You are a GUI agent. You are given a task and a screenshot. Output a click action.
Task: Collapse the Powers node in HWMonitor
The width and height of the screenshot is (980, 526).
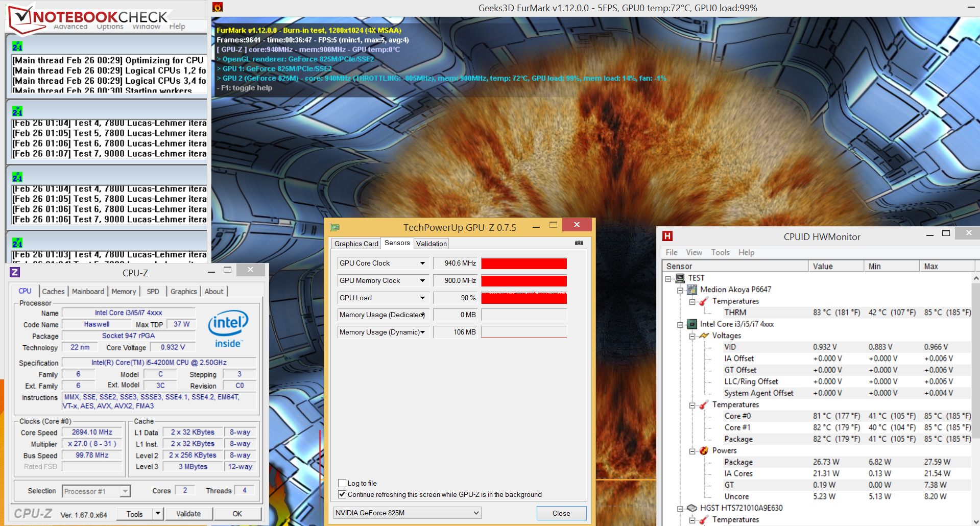692,451
